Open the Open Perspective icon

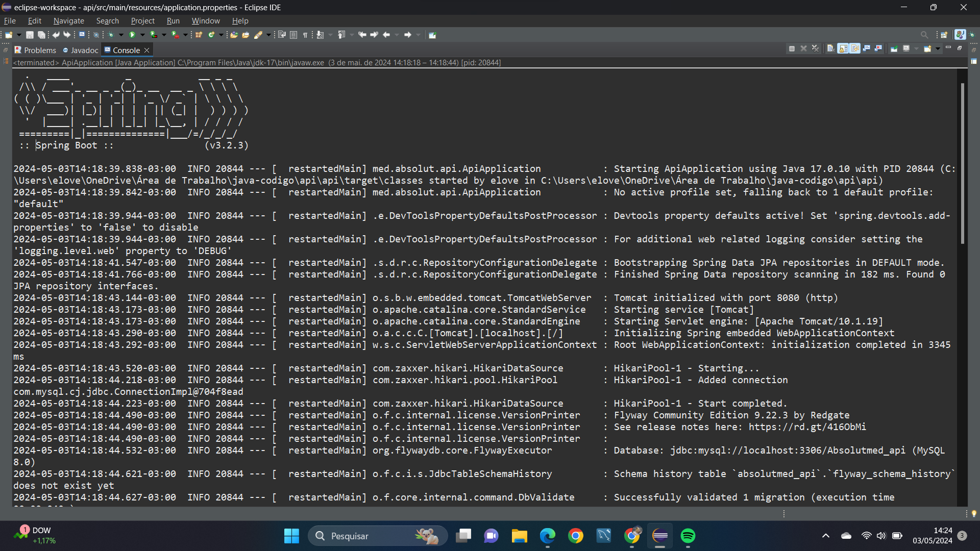click(944, 35)
